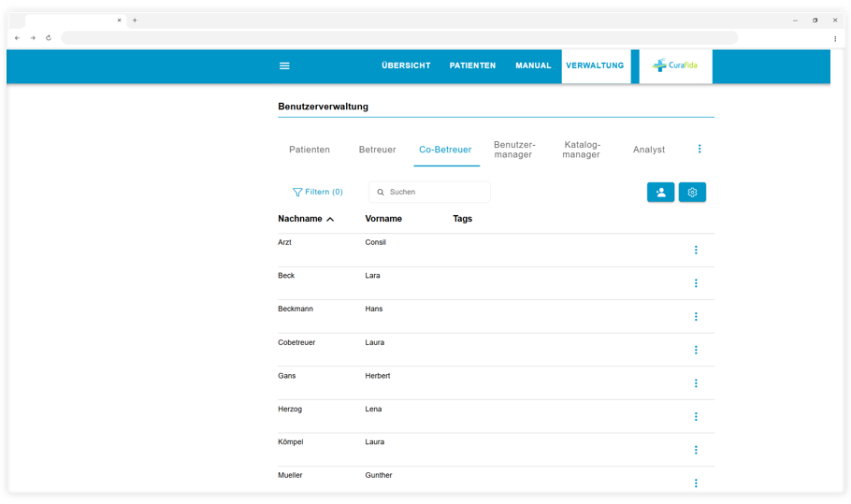This screenshot has height=504, width=851.
Task: Select the VERWALTUNG navigation item
Action: [596, 65]
